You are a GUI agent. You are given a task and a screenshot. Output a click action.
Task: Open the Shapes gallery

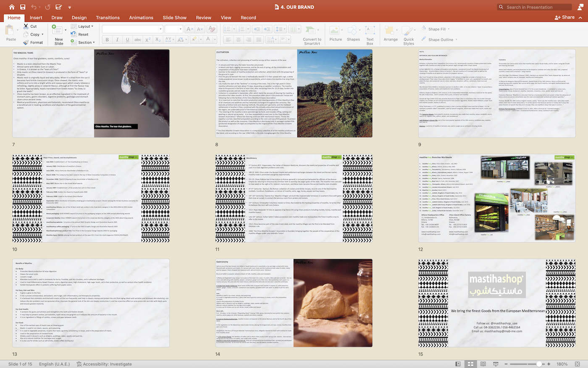(x=353, y=34)
